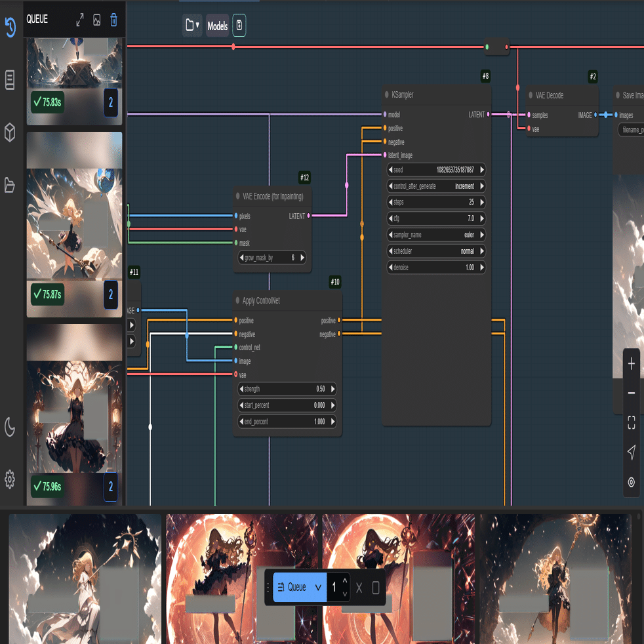Open the workflow folder dropdown
Viewport: 644px width, 644px height.
[x=192, y=25]
